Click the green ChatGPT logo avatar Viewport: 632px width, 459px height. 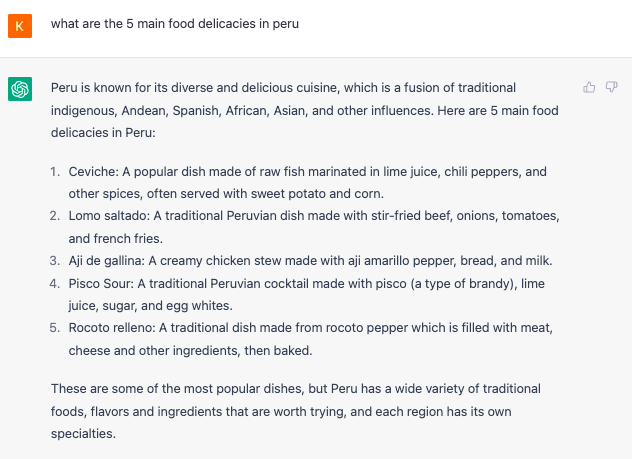coord(20,89)
